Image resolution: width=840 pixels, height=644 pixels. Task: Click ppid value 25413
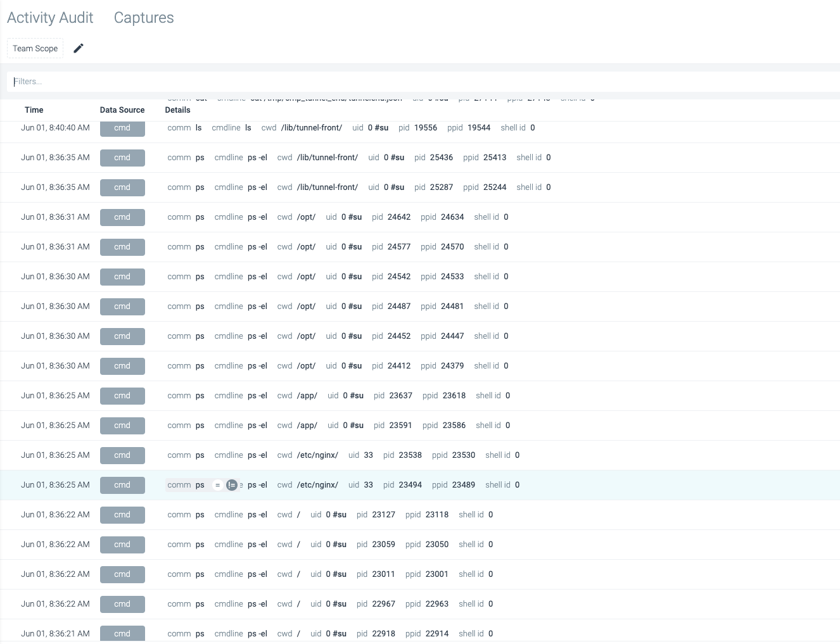coord(495,158)
